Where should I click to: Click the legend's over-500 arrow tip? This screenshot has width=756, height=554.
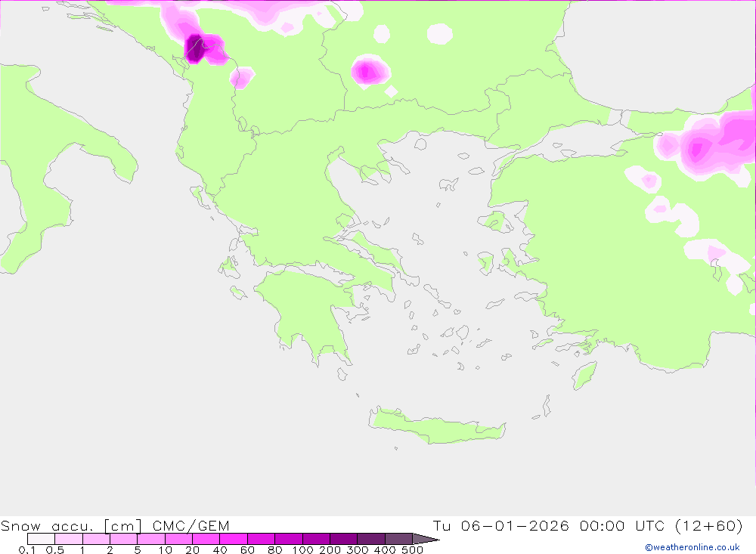pos(426,539)
